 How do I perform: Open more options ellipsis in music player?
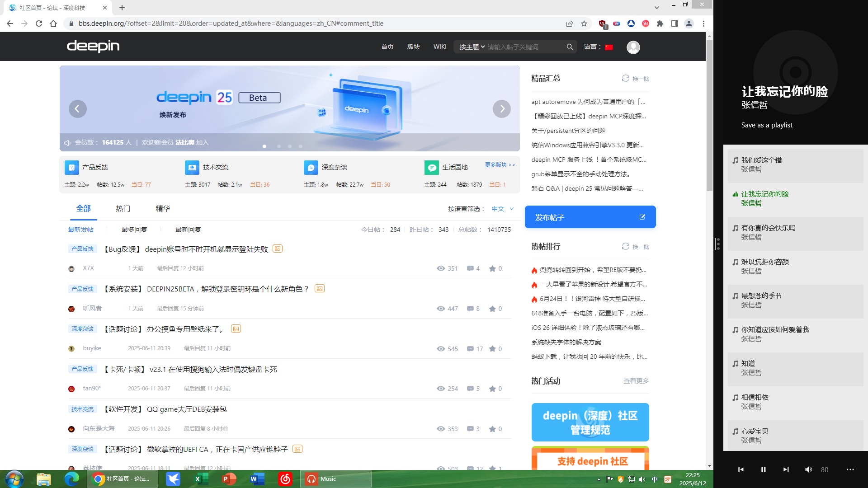[x=850, y=469]
